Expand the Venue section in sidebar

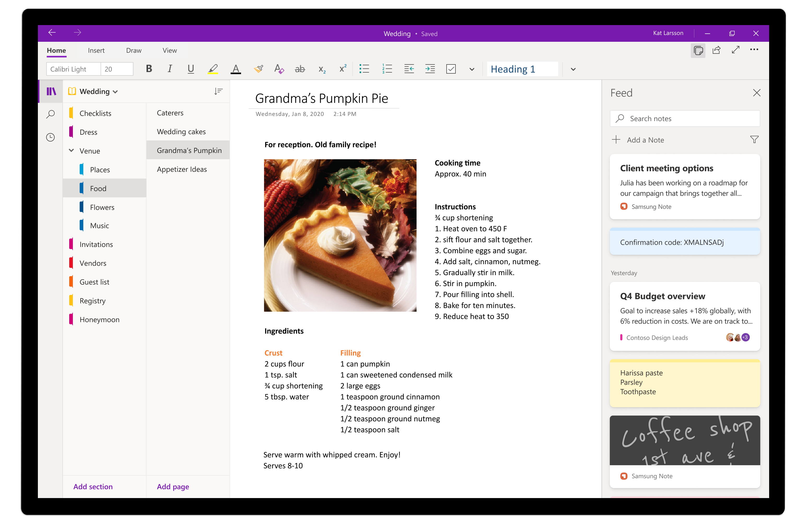pyautogui.click(x=72, y=150)
